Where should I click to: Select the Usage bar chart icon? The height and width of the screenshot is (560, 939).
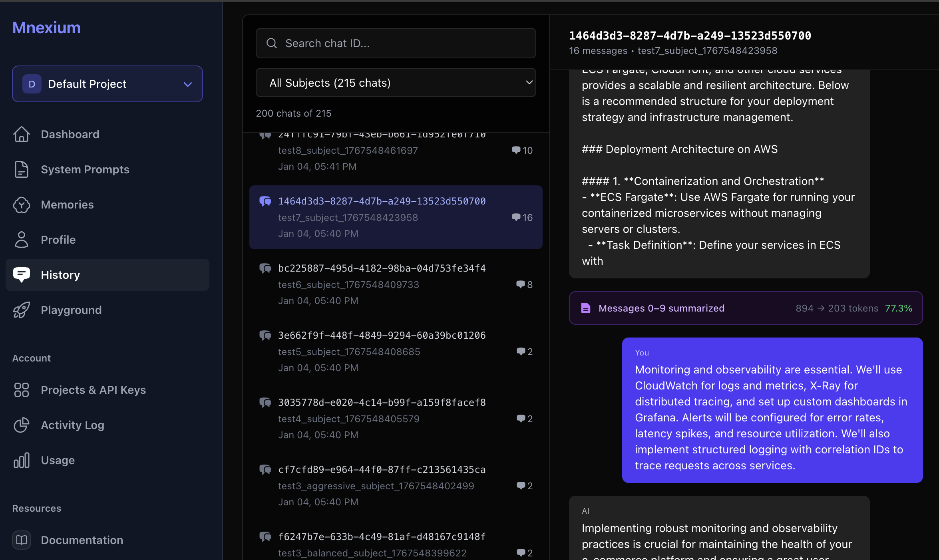coord(22,460)
